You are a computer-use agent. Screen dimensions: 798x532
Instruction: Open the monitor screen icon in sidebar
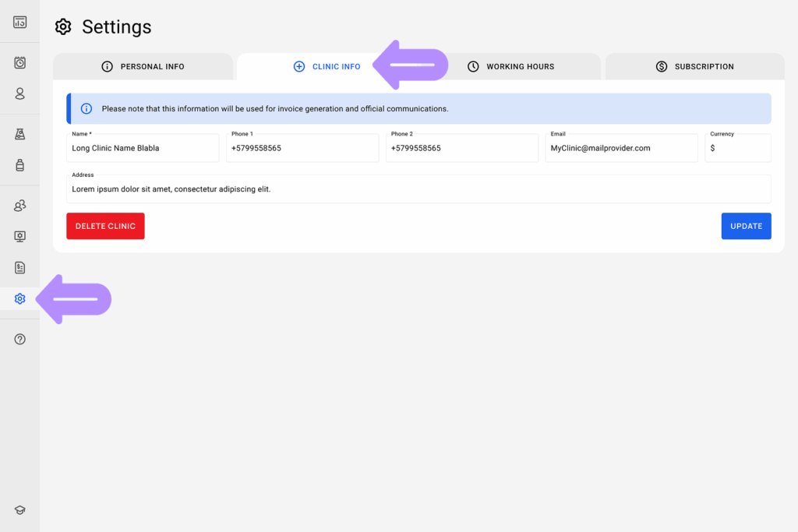pos(19,237)
